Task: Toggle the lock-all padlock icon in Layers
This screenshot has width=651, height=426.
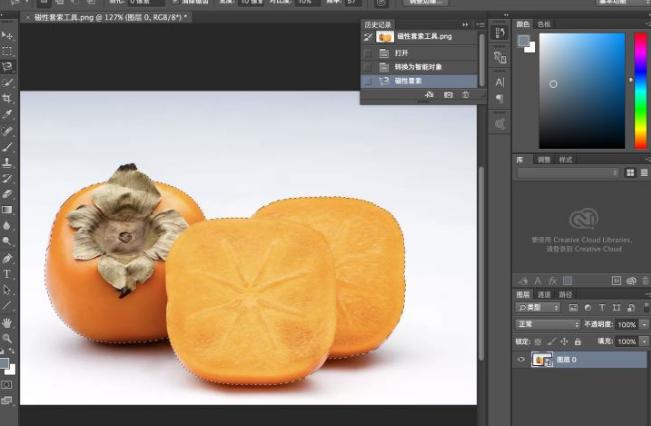Action: (578, 341)
